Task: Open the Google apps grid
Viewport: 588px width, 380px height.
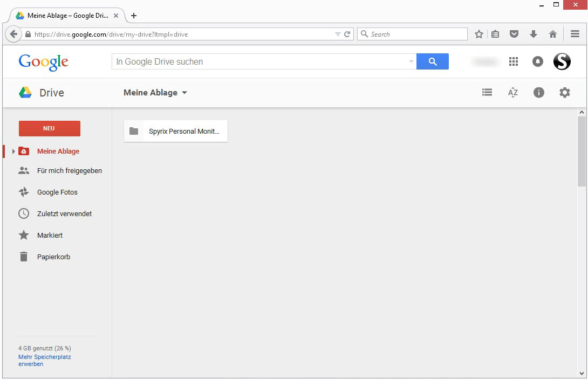Action: click(x=514, y=61)
